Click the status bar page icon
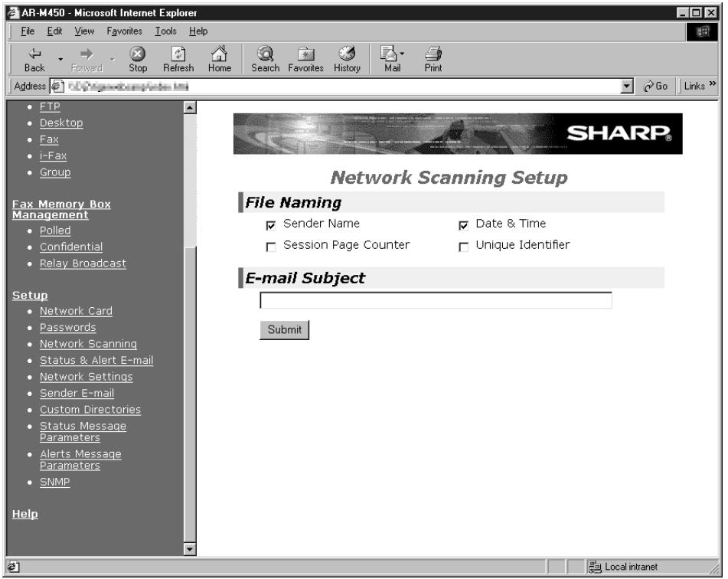 14,567
